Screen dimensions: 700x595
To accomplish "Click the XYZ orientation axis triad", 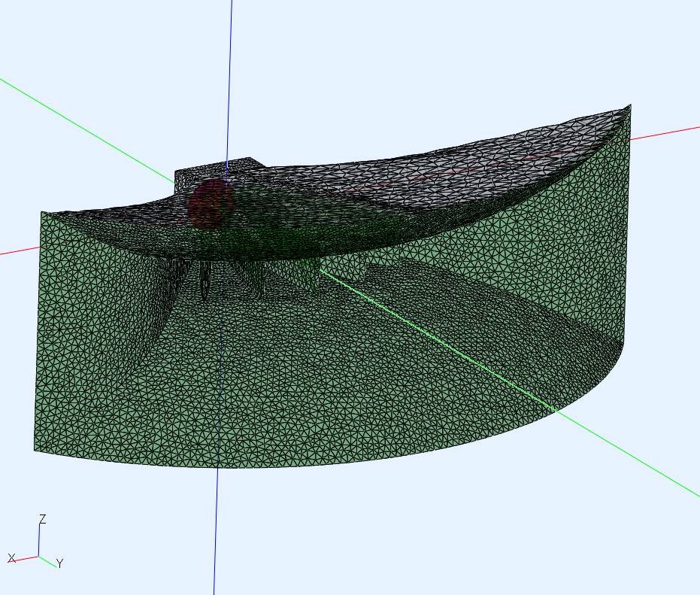I will [37, 542].
